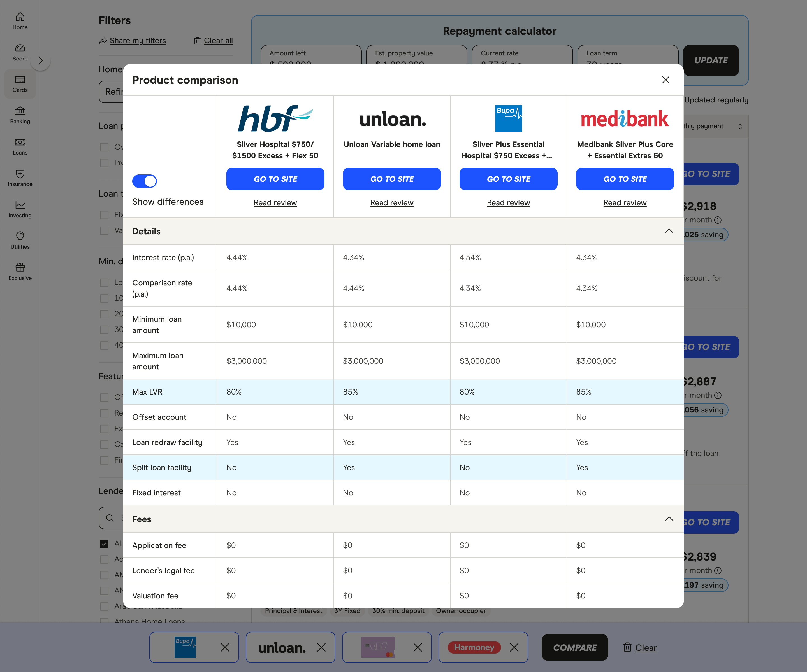Screen dimensions: 807x672
Task: Click the Current rate input field
Action: tap(522, 55)
